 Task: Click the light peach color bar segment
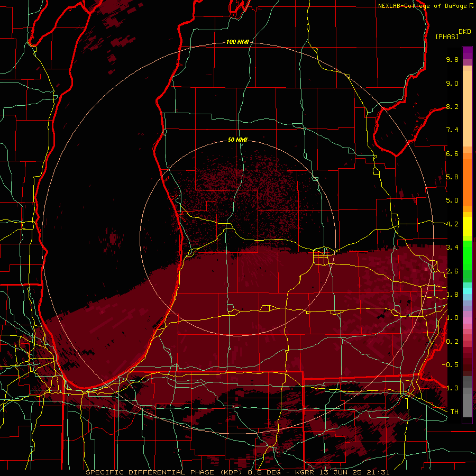tap(467, 108)
